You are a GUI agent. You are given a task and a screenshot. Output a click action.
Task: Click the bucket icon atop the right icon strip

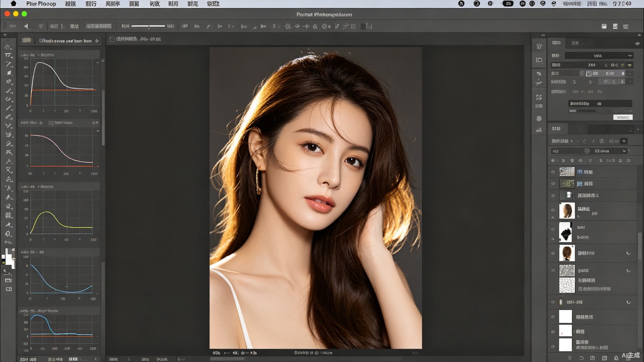point(539,46)
